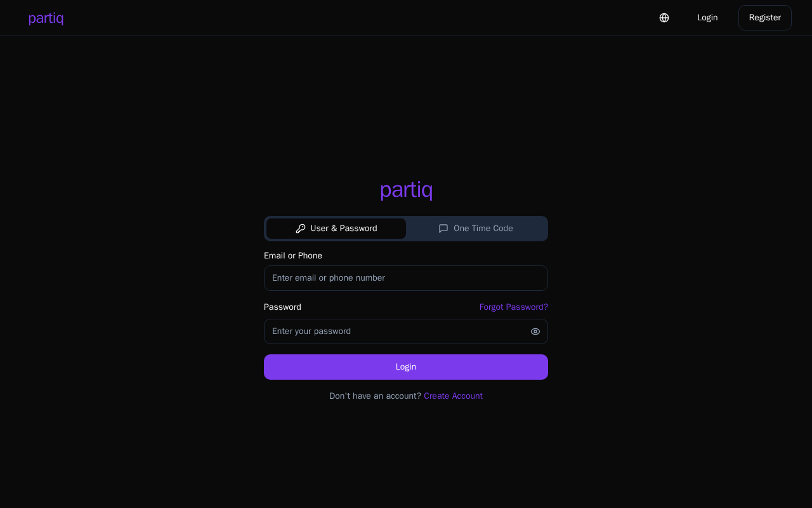Click the large partiq logo above the form
The height and width of the screenshot is (508, 812).
(x=406, y=190)
